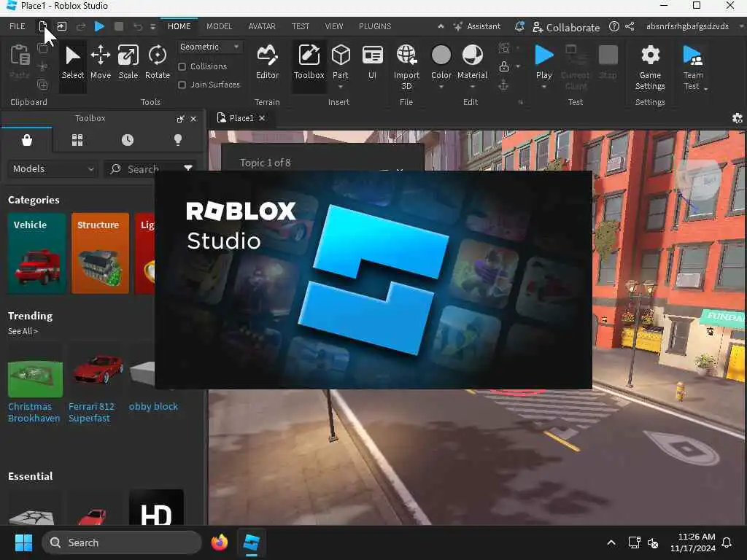Screen dimensions: 747x560
Task: Click the share icon
Action: coord(630,27)
